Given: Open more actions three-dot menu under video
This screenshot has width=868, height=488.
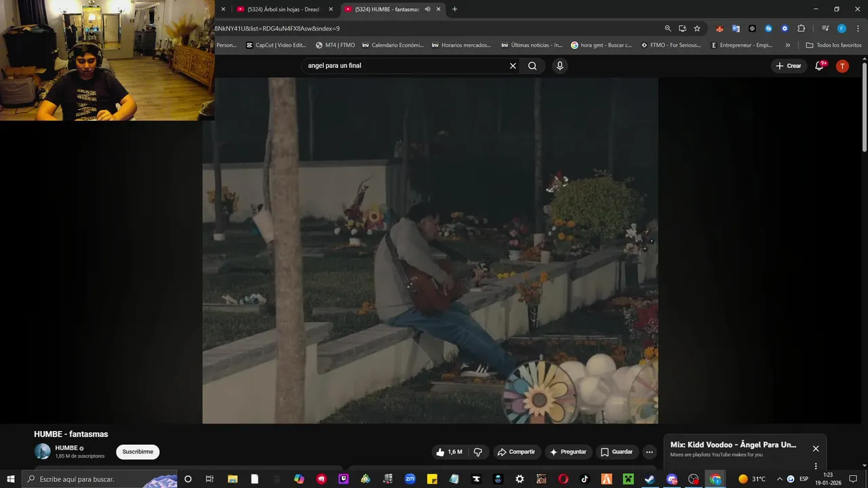Looking at the screenshot, I should [649, 452].
